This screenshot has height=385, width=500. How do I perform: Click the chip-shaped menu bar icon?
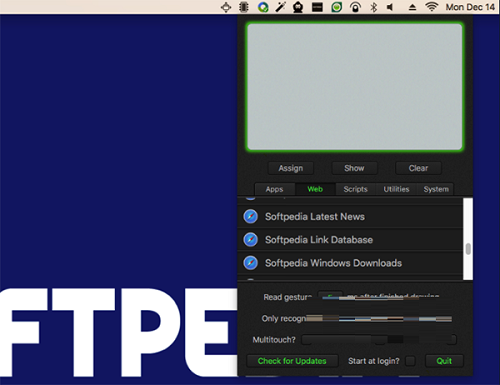point(244,7)
